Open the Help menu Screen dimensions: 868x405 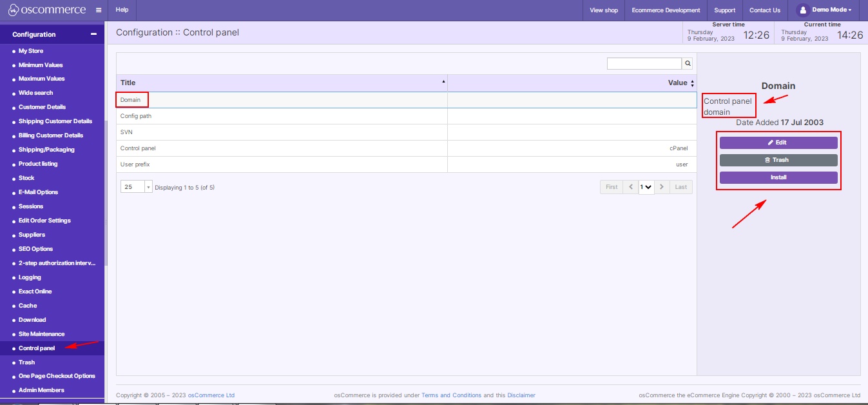click(x=122, y=10)
